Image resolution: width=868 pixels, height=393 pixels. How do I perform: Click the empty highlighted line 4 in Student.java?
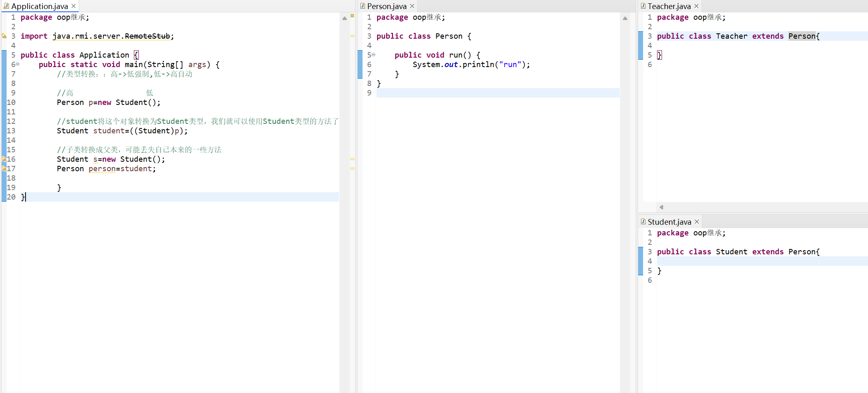pos(762,261)
